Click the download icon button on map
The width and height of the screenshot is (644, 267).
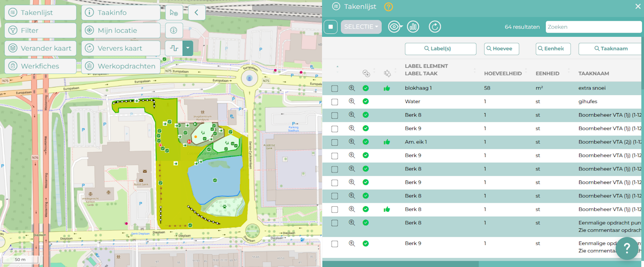pyautogui.click(x=174, y=30)
